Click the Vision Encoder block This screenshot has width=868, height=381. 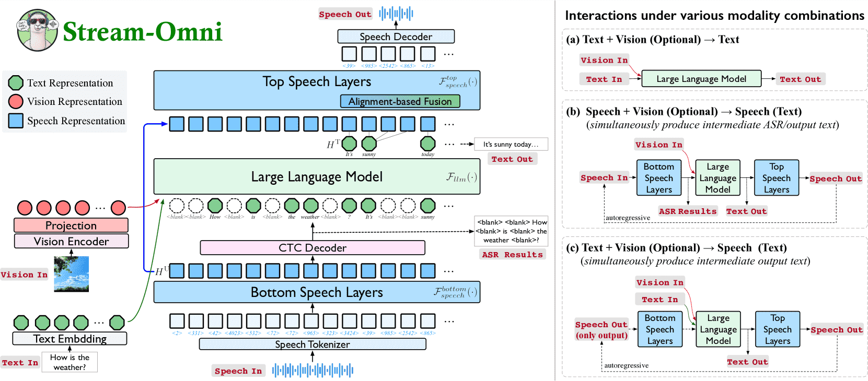pyautogui.click(x=71, y=241)
